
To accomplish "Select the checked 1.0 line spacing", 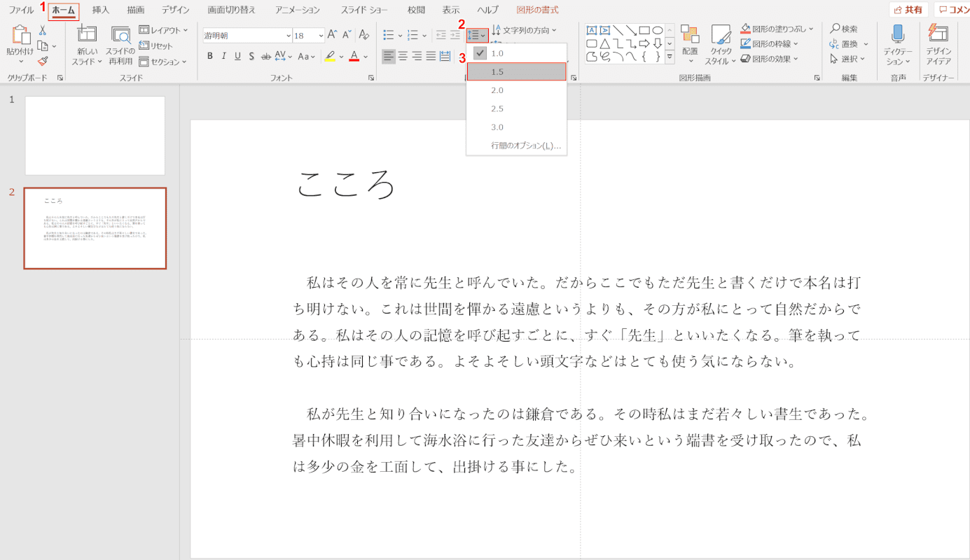I will pos(517,53).
